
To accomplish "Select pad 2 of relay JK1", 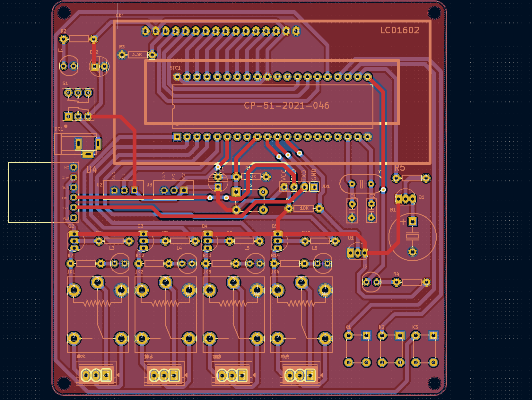I will [74, 290].
